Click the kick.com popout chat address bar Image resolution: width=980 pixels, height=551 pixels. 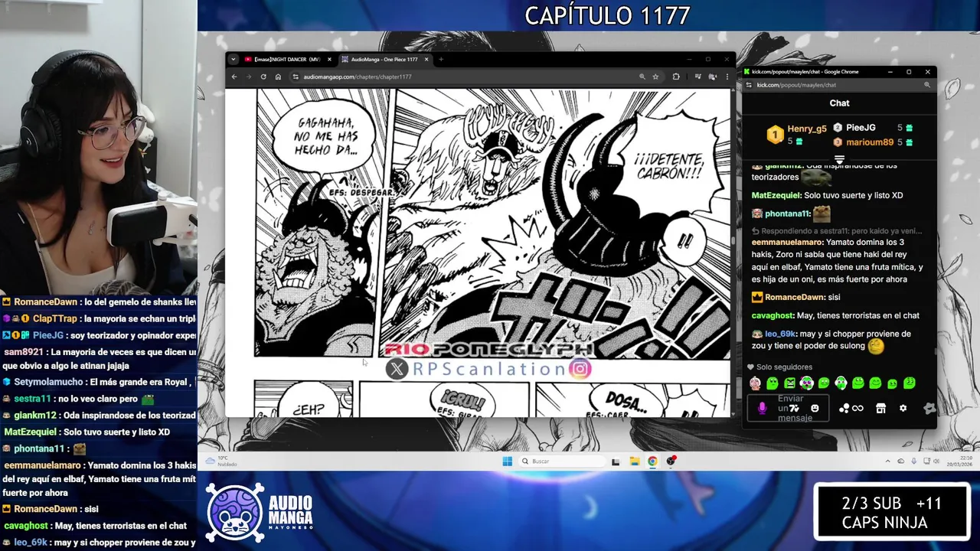pos(838,85)
